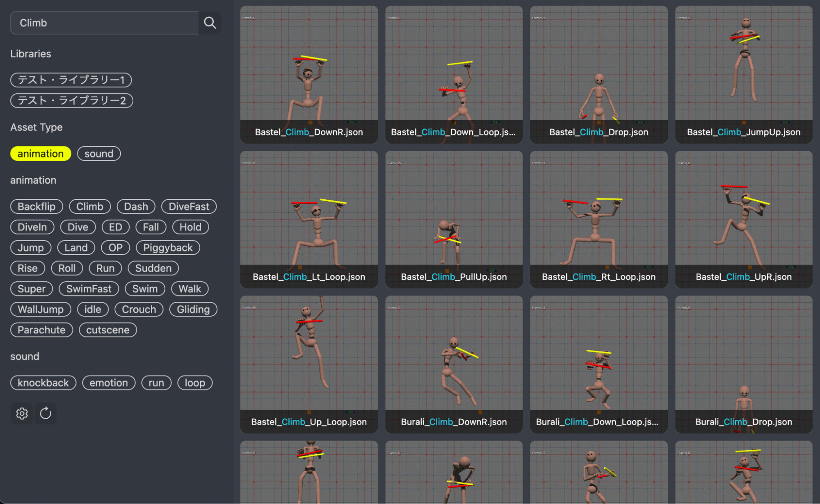
Task: Click the circular reload icon
Action: pyautogui.click(x=46, y=413)
